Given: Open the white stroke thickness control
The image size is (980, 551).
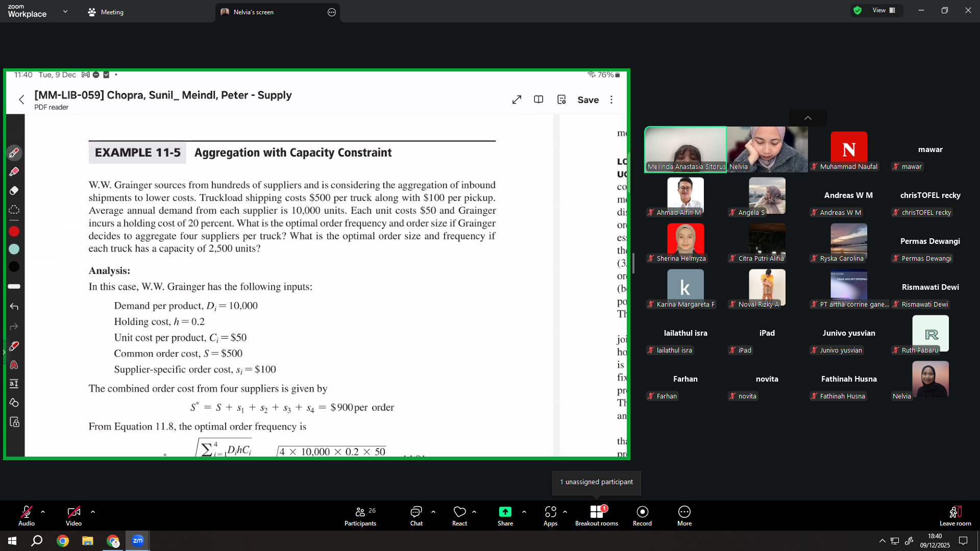Looking at the screenshot, I should pos(14,287).
